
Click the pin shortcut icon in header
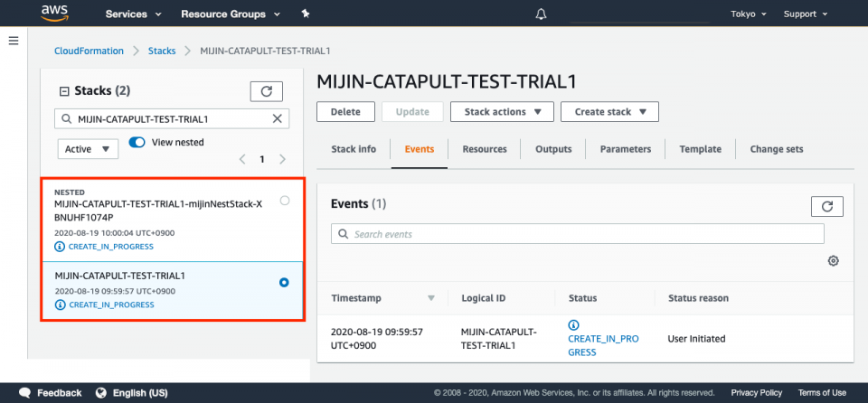tap(305, 14)
